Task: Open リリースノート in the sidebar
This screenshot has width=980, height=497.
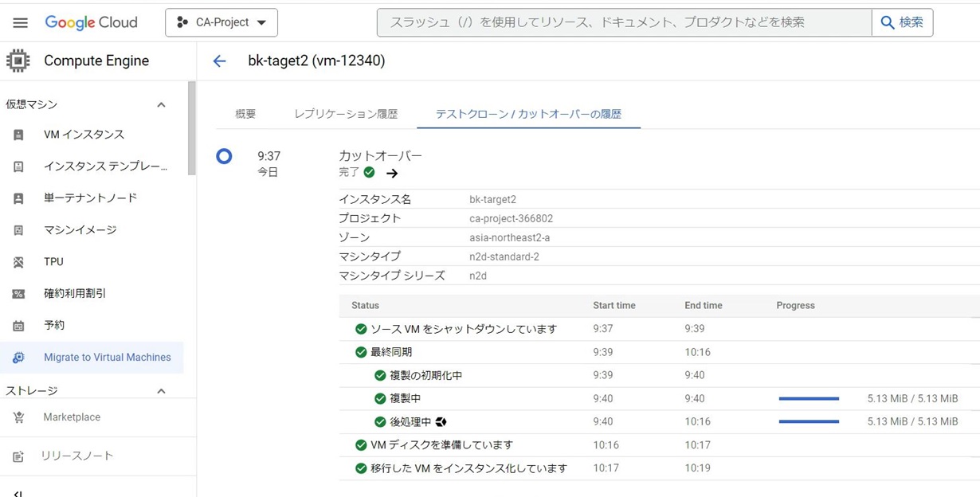Action: pyautogui.click(x=77, y=456)
